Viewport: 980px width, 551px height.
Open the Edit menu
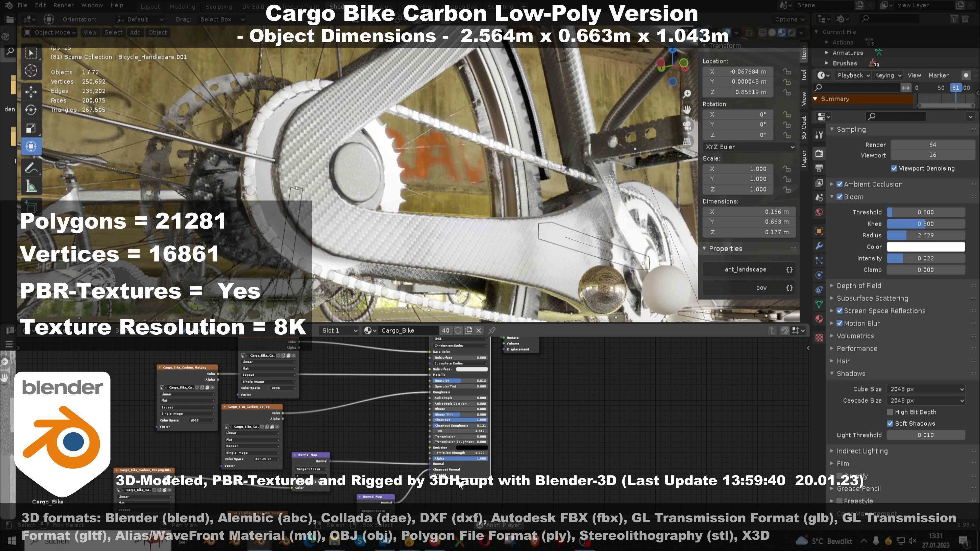(40, 5)
